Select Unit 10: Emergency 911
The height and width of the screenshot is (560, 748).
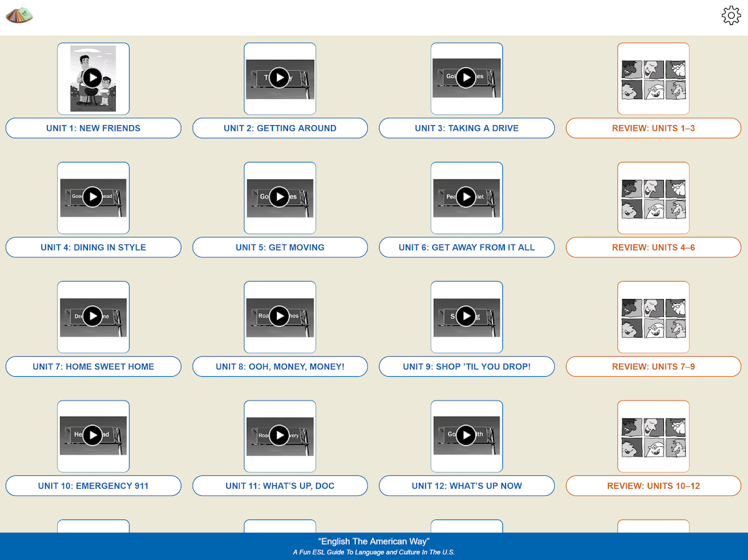(x=93, y=486)
